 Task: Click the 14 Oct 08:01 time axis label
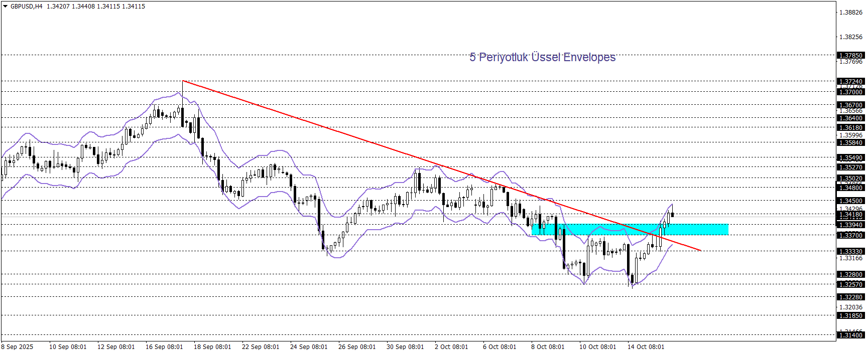click(x=646, y=346)
